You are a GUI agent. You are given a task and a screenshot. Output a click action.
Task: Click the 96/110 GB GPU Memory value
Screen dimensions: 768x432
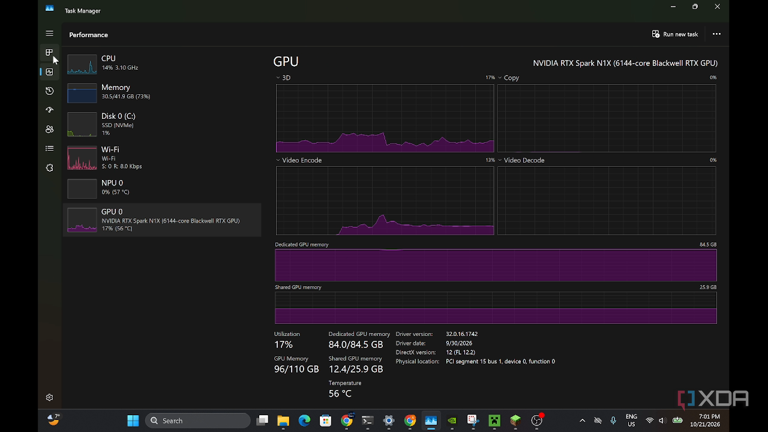tap(296, 369)
